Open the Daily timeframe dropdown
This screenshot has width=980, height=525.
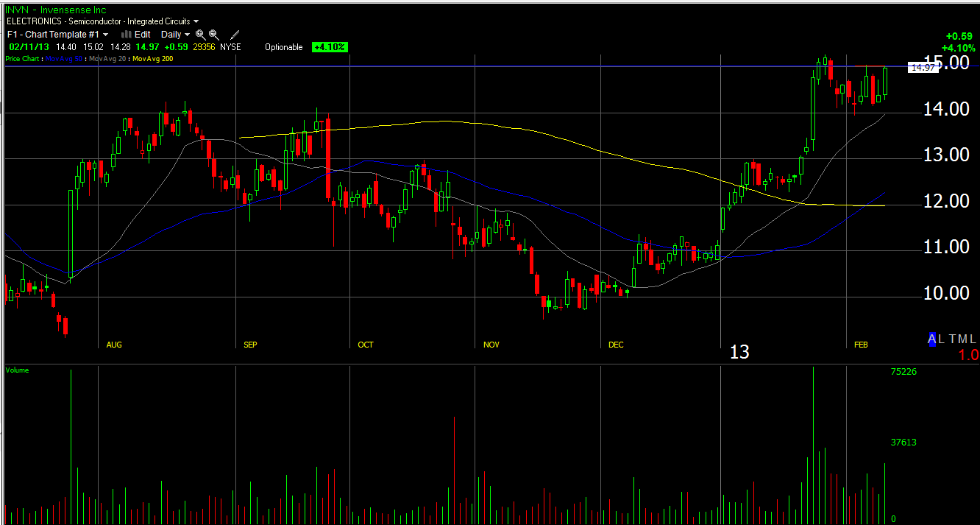point(175,34)
